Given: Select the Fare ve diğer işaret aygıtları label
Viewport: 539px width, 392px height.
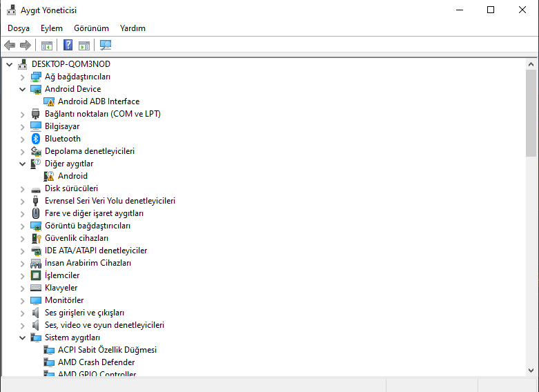Looking at the screenshot, I should click(94, 213).
